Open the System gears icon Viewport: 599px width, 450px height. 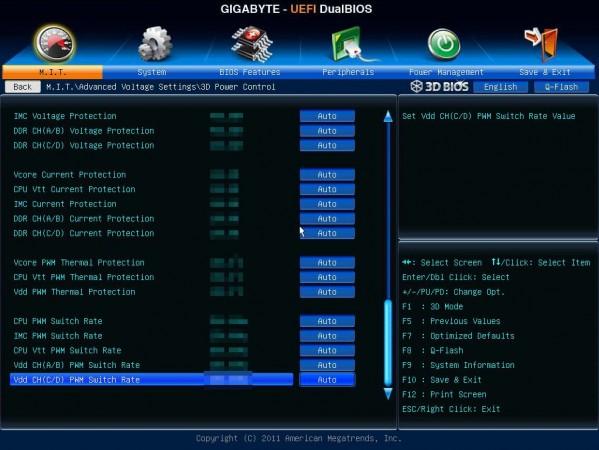tap(154, 44)
